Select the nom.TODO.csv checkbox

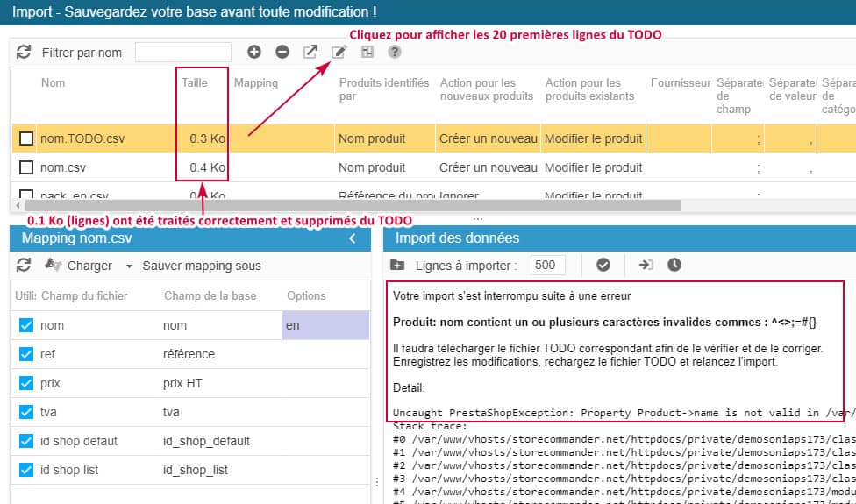pyautogui.click(x=26, y=138)
